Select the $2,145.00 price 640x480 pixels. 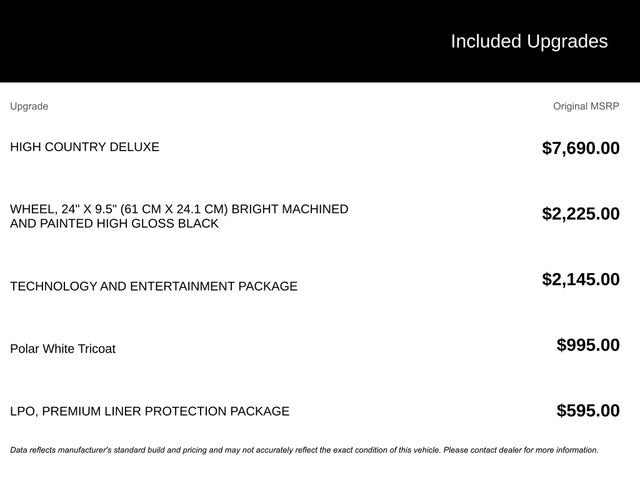pos(580,280)
